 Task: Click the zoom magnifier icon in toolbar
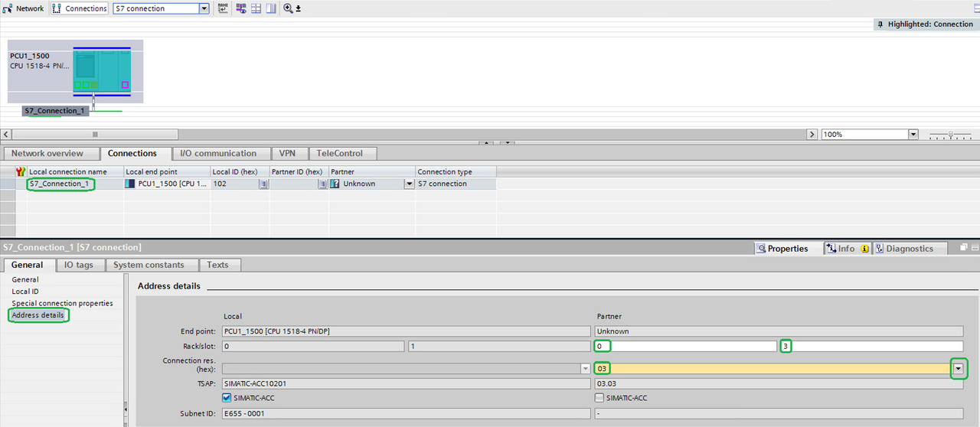pyautogui.click(x=288, y=8)
